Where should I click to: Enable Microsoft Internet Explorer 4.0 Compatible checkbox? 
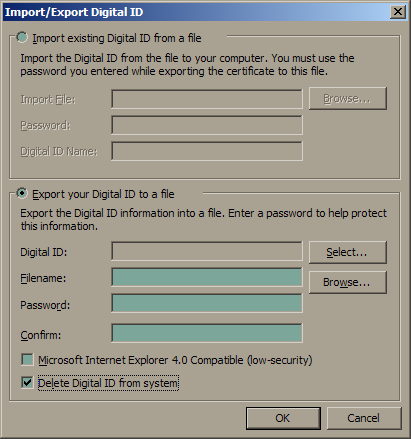[27, 360]
